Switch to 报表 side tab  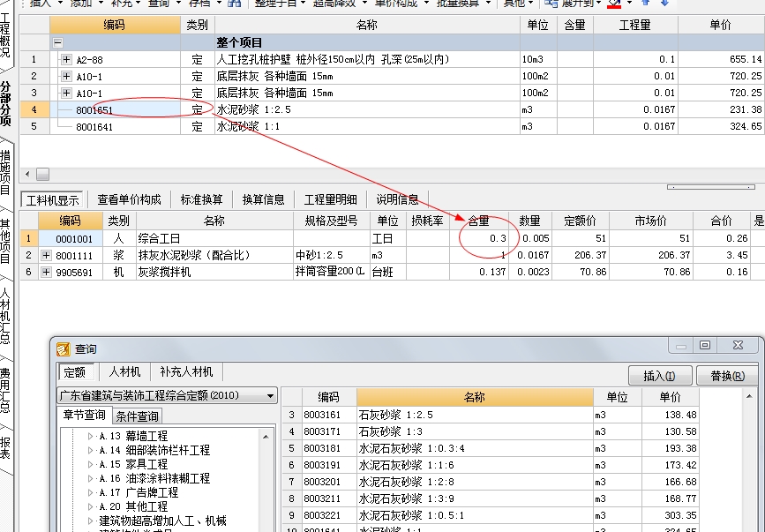[x=5, y=447]
